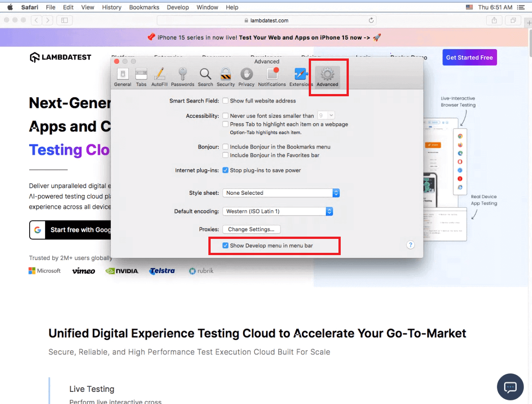Open the Security preferences pane
Viewport: 532px width, 404px height.
(x=225, y=77)
